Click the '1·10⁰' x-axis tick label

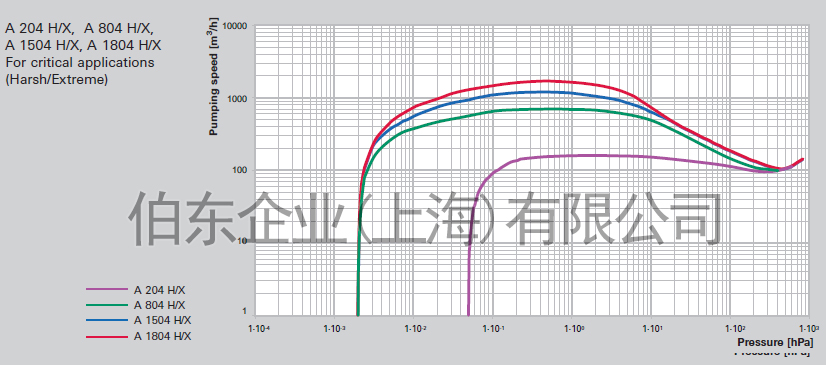tap(573, 328)
